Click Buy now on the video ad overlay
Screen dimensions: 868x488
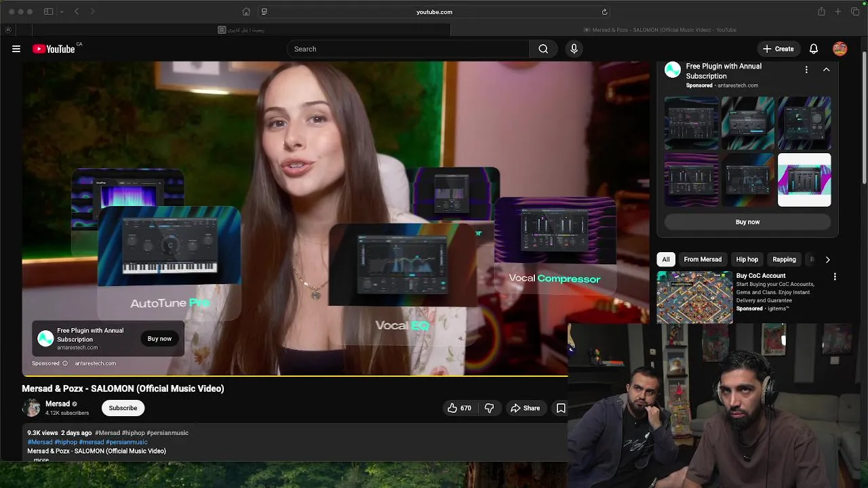tap(159, 339)
